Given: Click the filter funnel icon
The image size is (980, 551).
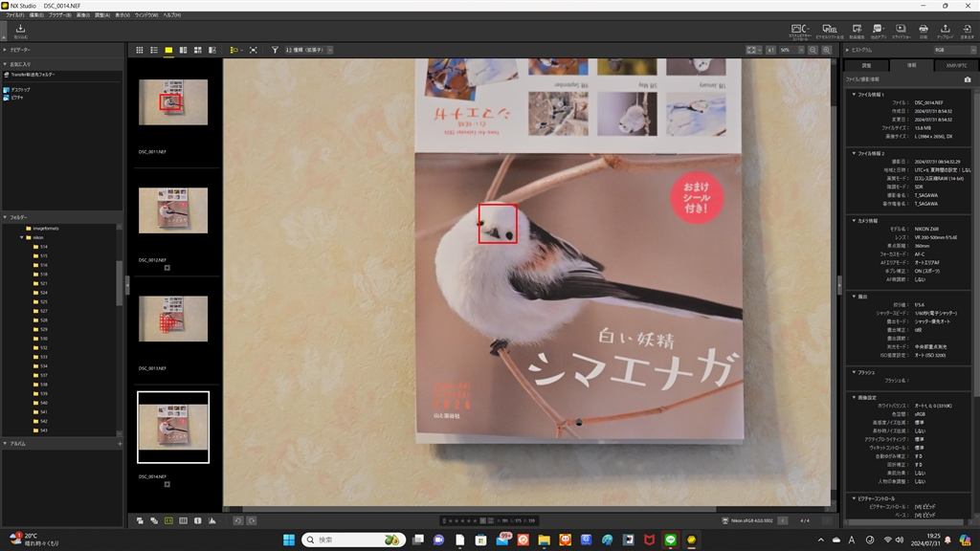Looking at the screenshot, I should [x=275, y=50].
